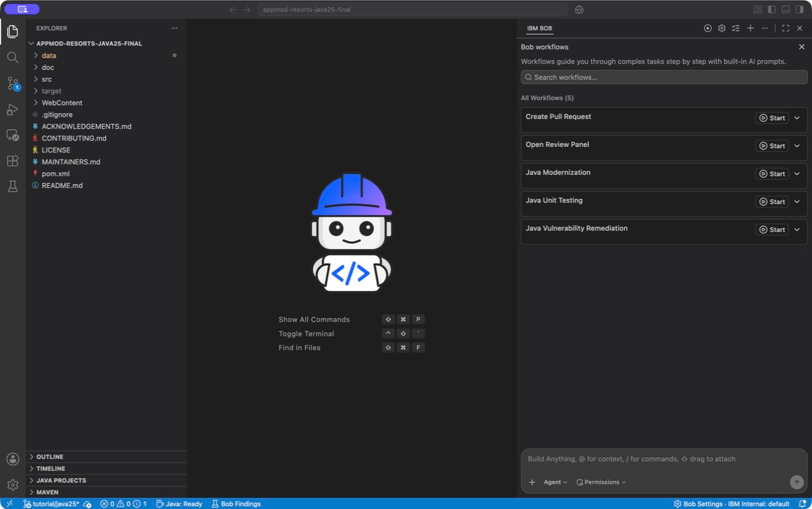Open IBM Bob settings gear in panel header
The width and height of the screenshot is (812, 509).
722,28
